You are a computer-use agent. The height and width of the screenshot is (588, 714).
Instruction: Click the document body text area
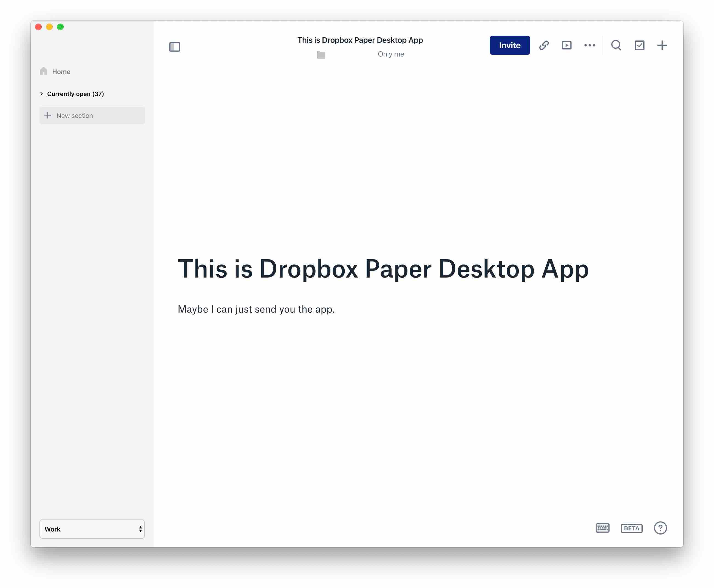pyautogui.click(x=256, y=309)
